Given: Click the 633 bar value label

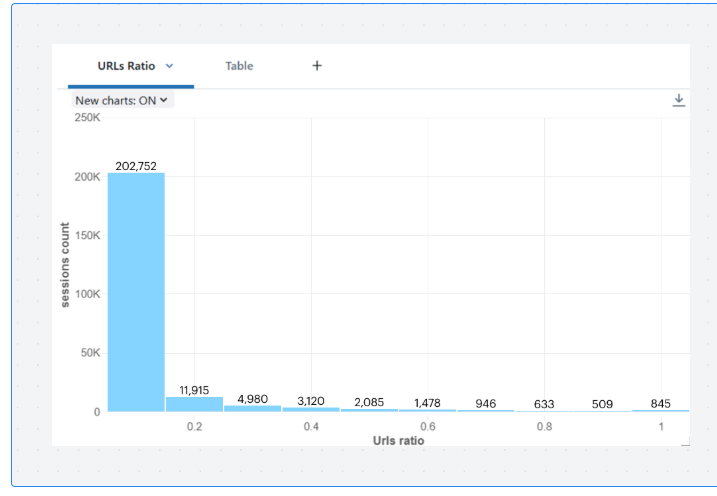Looking at the screenshot, I should pos(544,404).
